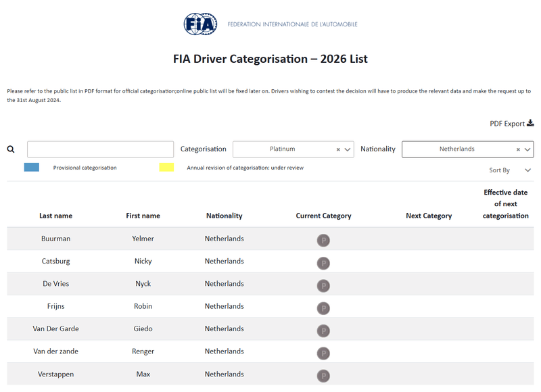Click the Verstappen last name cell

55,374
